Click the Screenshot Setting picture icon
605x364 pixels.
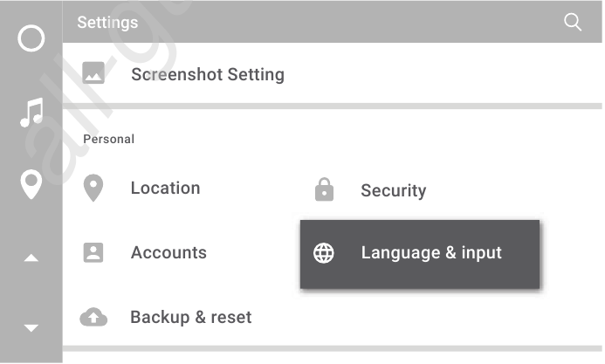pos(93,72)
